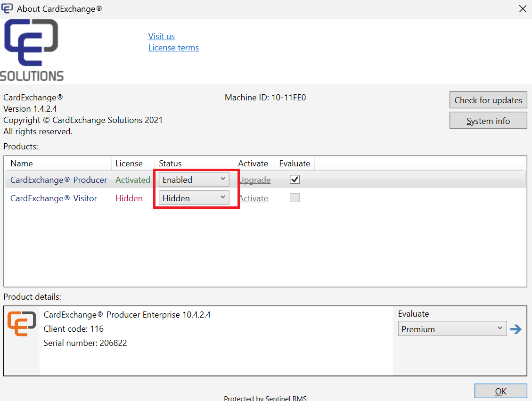Click the Evaluate column header
This screenshot has height=401, width=532.
[295, 164]
